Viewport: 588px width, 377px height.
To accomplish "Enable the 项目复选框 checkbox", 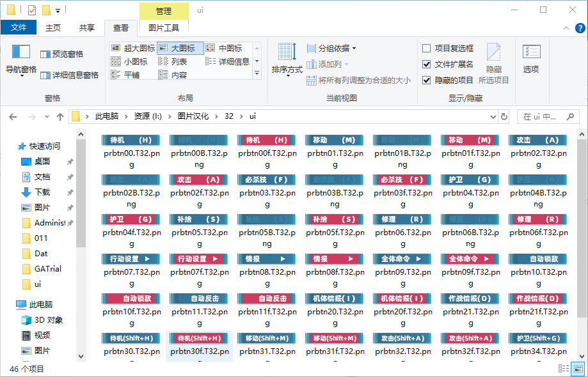I will coord(427,48).
